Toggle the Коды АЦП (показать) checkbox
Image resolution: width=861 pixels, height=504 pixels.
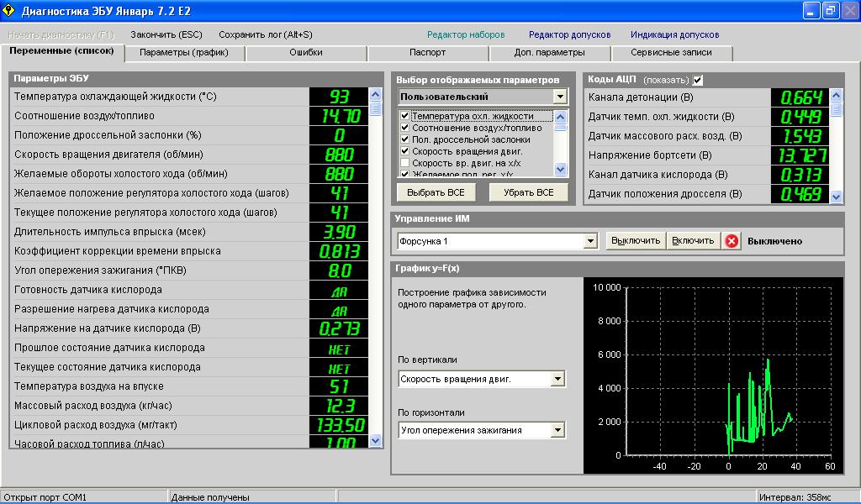pyautogui.click(x=698, y=80)
